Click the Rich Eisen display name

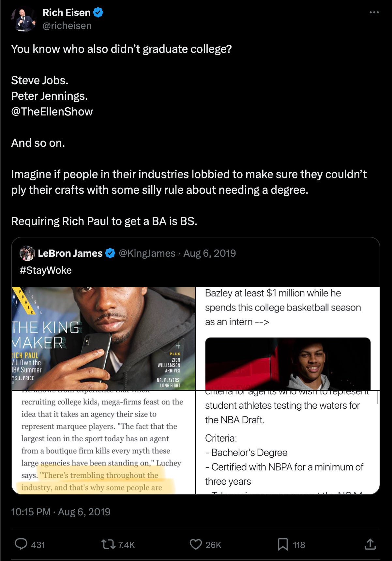pos(67,13)
